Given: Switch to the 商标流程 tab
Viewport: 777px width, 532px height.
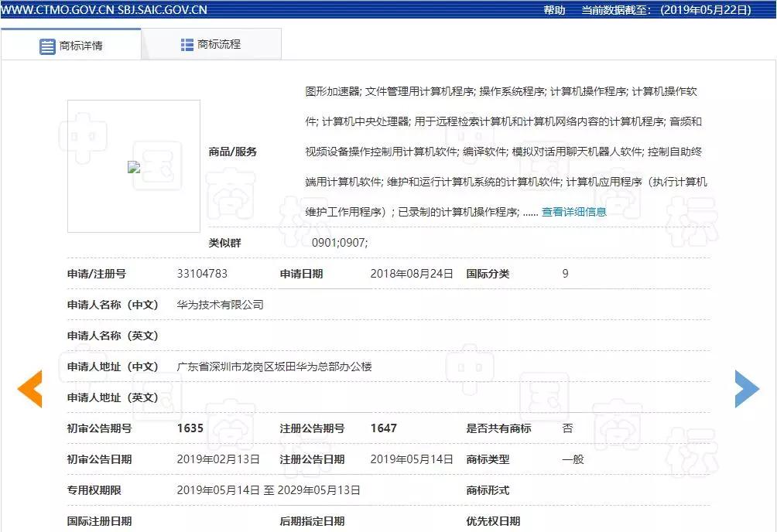Looking at the screenshot, I should click(x=211, y=45).
